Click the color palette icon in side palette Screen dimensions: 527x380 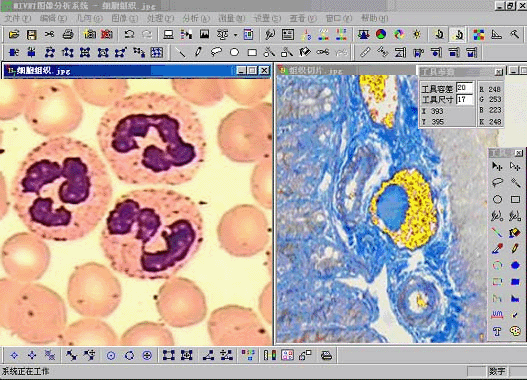(515, 332)
